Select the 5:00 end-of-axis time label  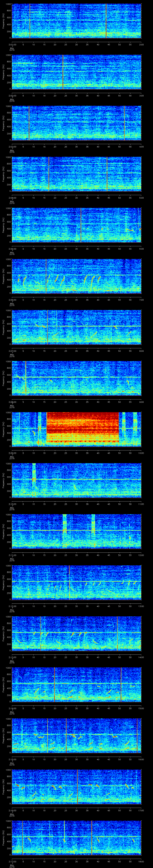tap(141, 198)
